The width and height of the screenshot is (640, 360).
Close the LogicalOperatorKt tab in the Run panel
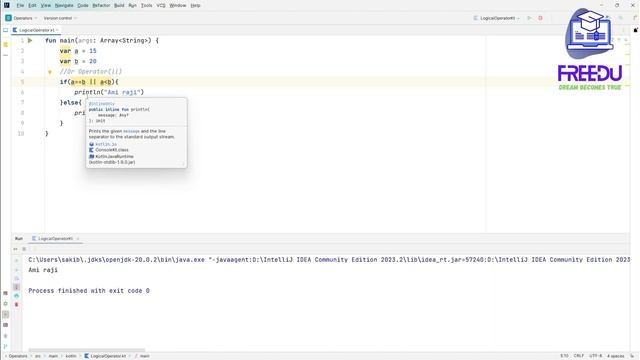(78, 239)
